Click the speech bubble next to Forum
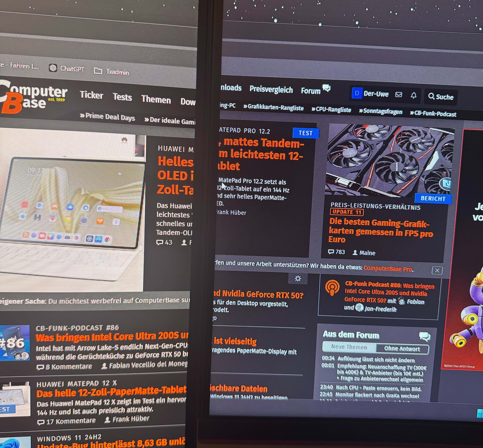This screenshot has height=448, width=483. click(x=327, y=88)
